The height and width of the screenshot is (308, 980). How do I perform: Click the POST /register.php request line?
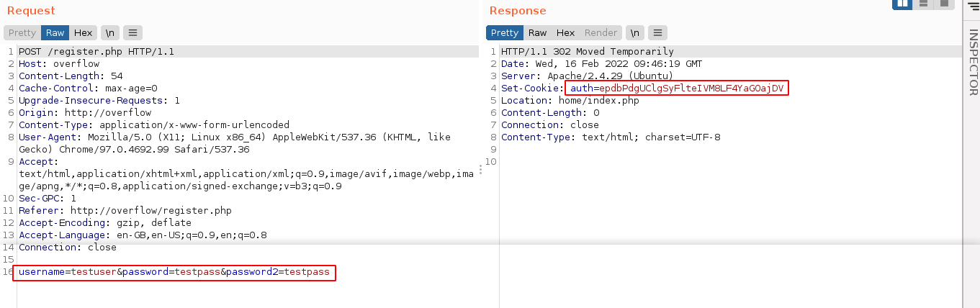click(96, 52)
